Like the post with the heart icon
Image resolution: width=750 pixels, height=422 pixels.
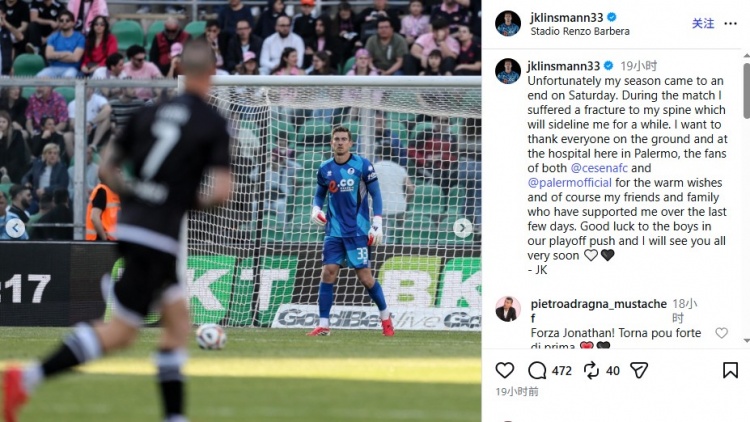pyautogui.click(x=505, y=370)
